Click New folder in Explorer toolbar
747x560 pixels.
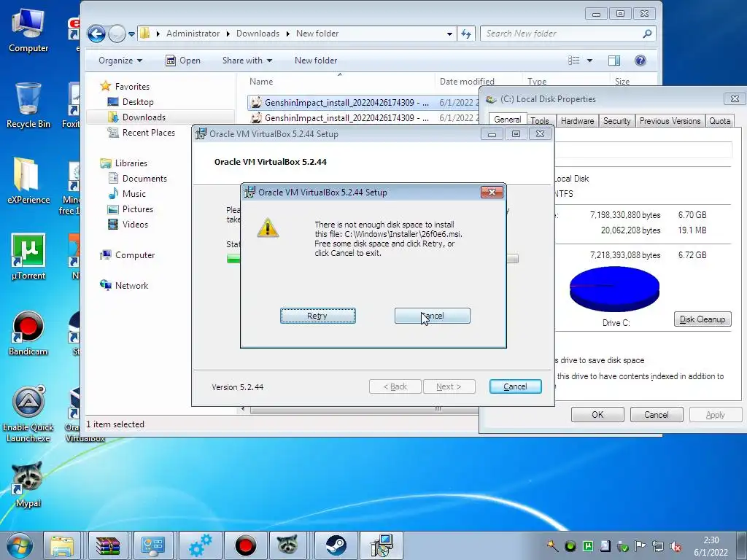coord(316,61)
